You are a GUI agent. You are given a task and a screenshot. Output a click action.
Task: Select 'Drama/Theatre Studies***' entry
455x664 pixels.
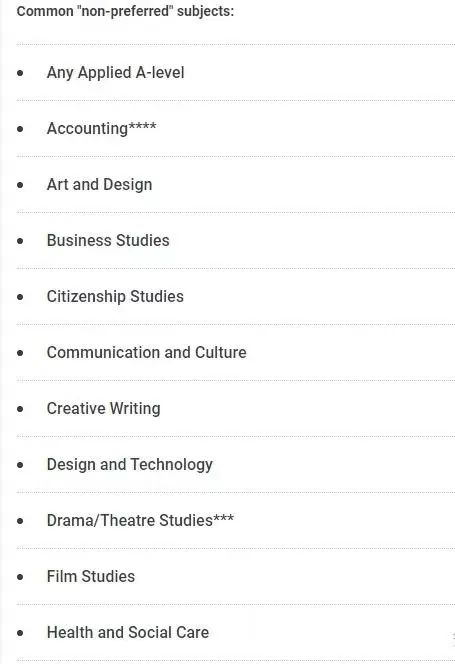140,520
